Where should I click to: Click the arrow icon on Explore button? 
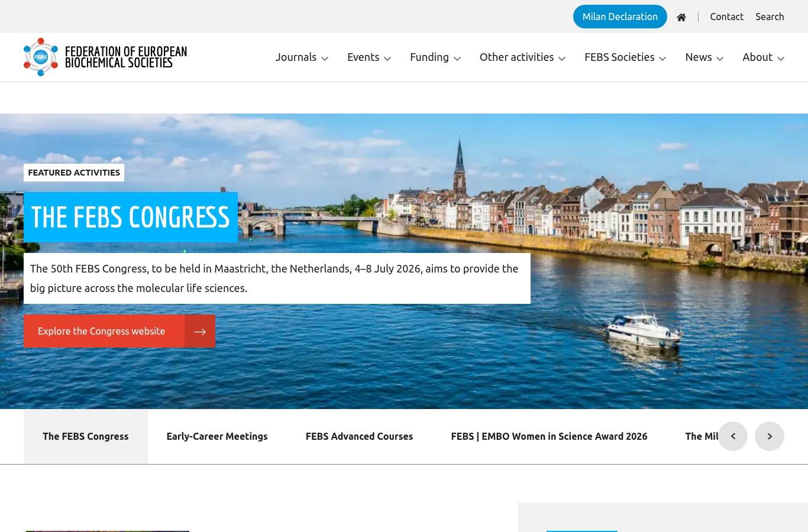click(x=200, y=331)
